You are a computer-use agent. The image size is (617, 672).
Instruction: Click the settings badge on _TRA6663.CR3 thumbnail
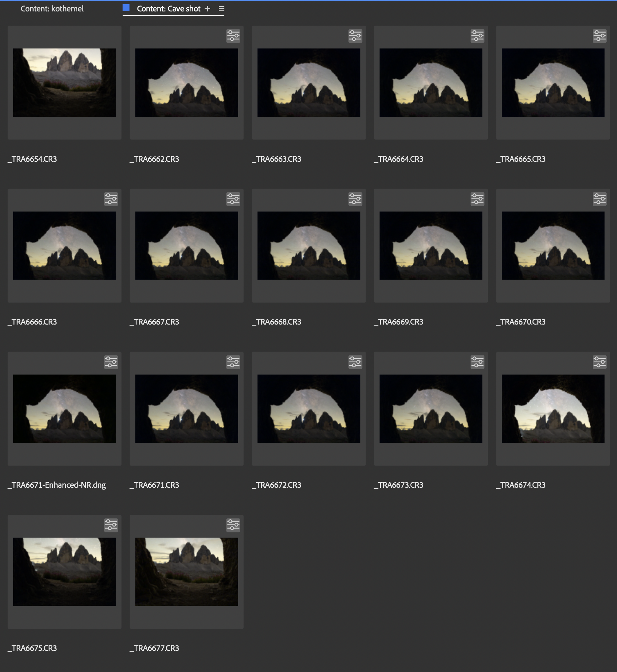click(355, 36)
